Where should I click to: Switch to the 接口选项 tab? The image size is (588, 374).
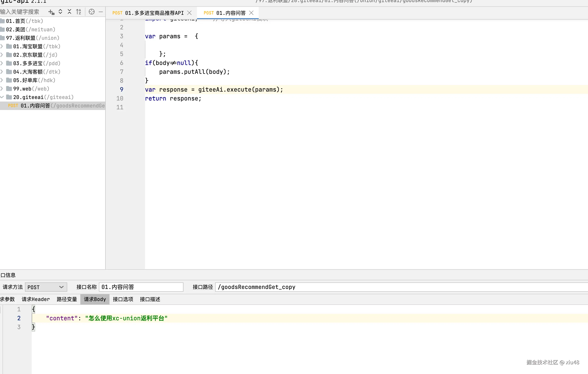click(x=123, y=299)
